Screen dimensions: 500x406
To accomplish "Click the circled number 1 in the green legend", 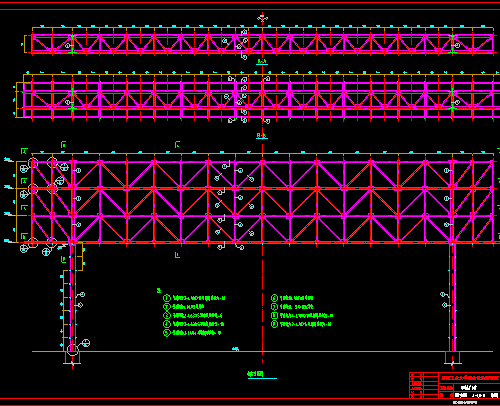I will [x=167, y=298].
